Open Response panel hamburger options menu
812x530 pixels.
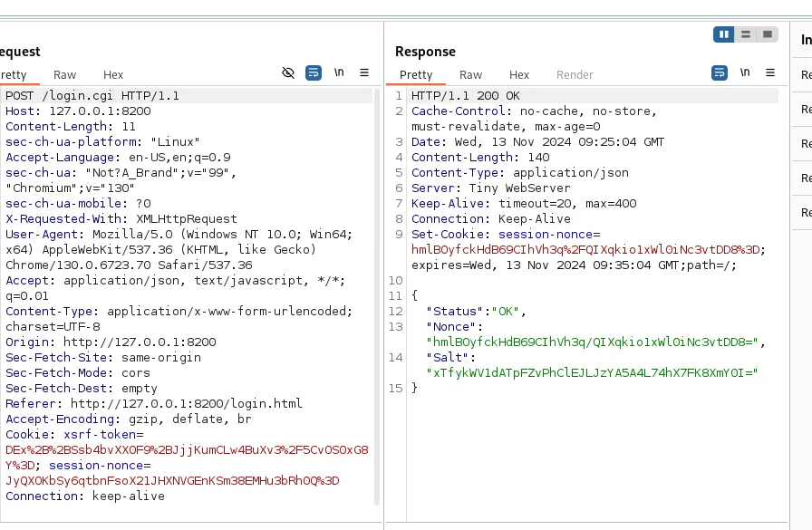pos(770,72)
